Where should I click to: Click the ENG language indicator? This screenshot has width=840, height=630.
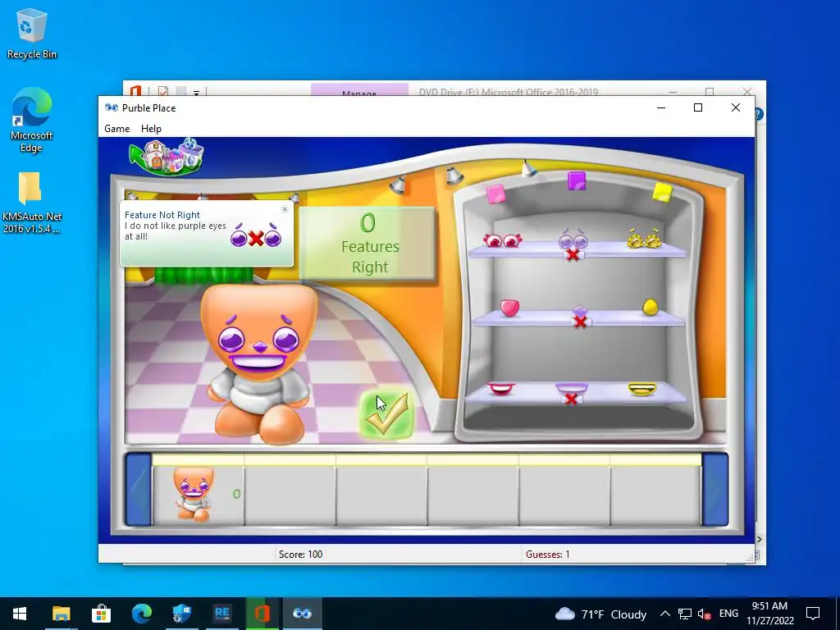728,614
